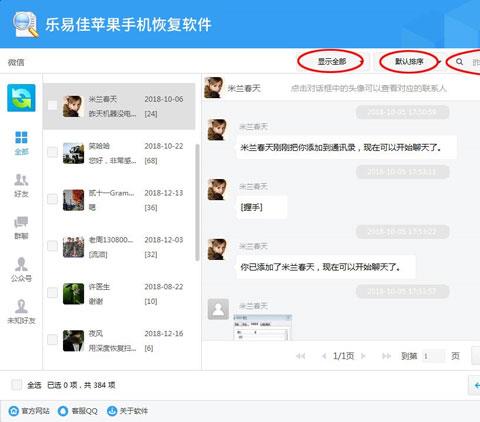
Task: Select the 全部 (All) category icon
Action: 21,137
